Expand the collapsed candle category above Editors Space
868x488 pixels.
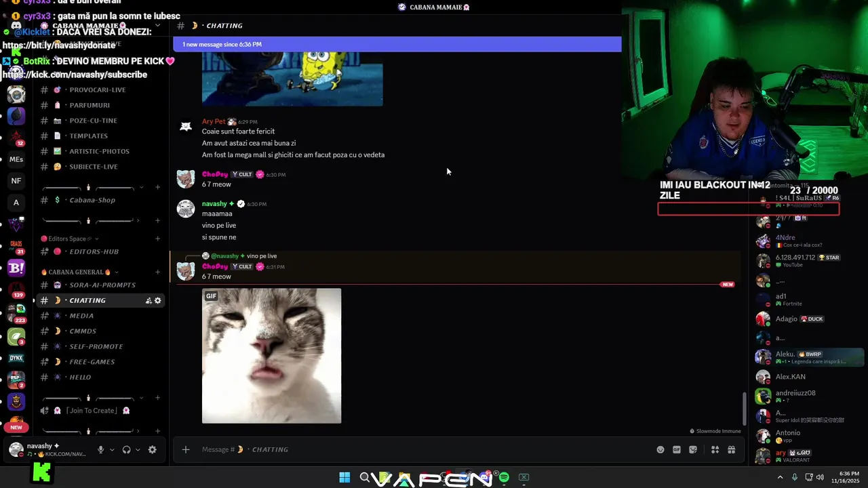coord(91,221)
